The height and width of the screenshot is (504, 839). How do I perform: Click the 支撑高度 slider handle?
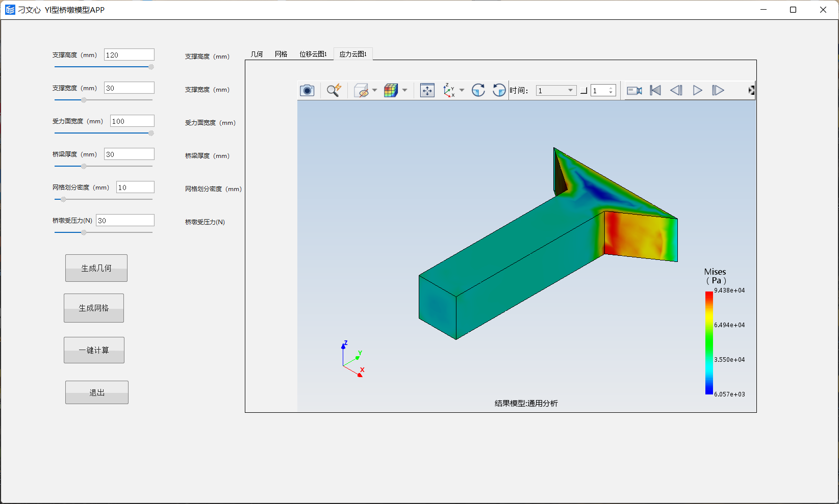pyautogui.click(x=151, y=67)
